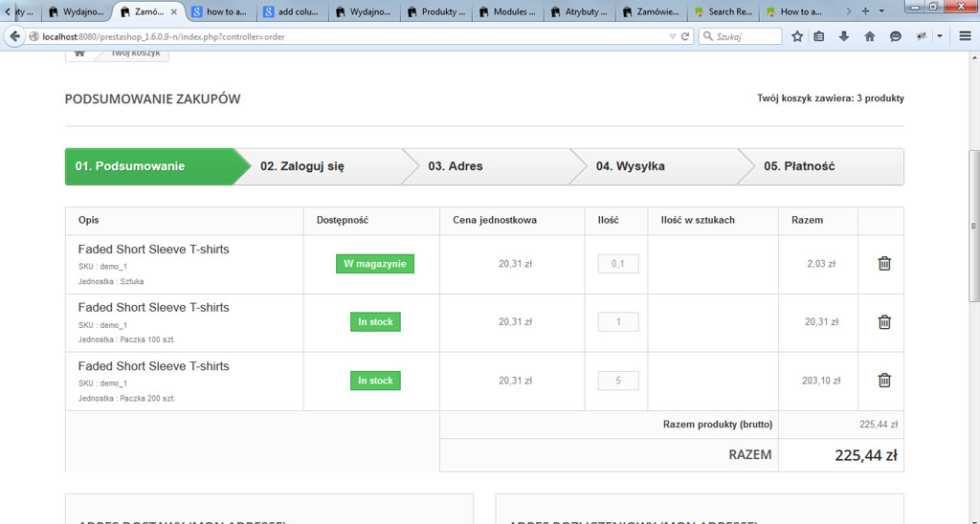Switch to the 'Modules ...' tab
This screenshot has height=524, width=980.
(x=508, y=11)
